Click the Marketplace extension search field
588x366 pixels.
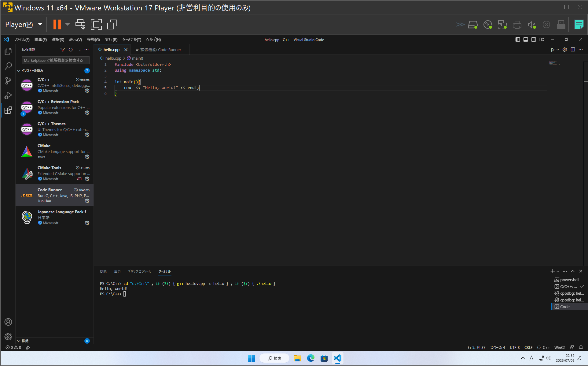coord(56,60)
